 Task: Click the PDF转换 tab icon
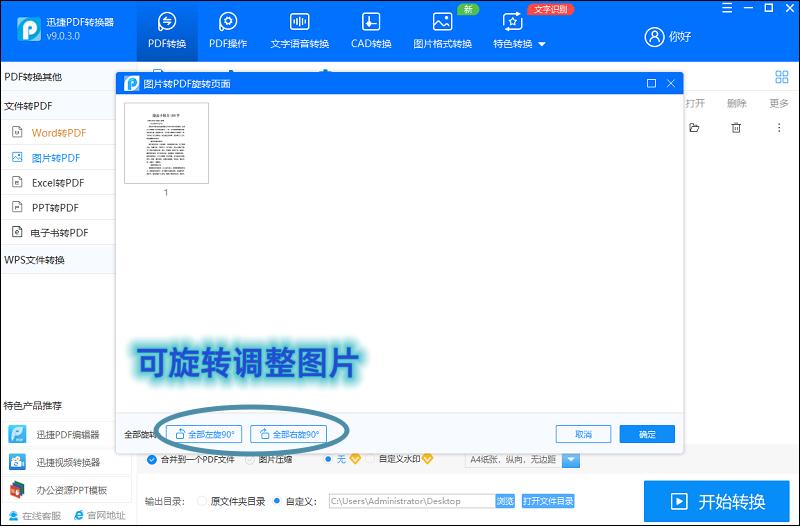[167, 22]
